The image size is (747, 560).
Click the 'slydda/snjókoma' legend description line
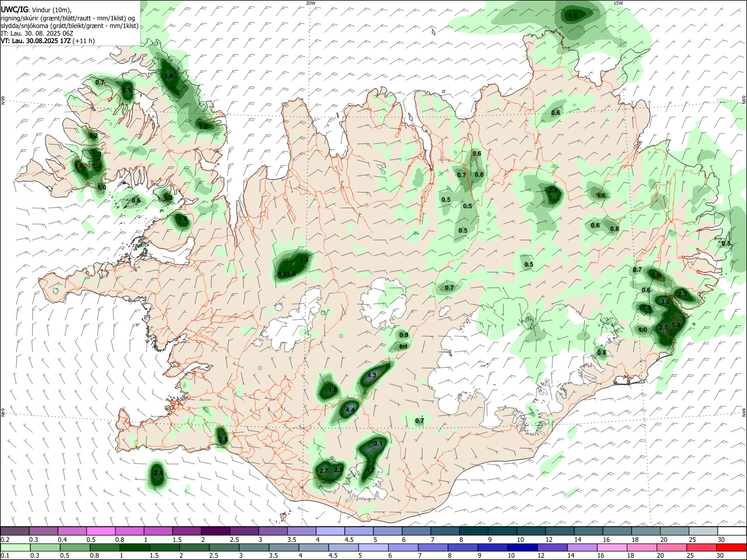[x=69, y=26]
